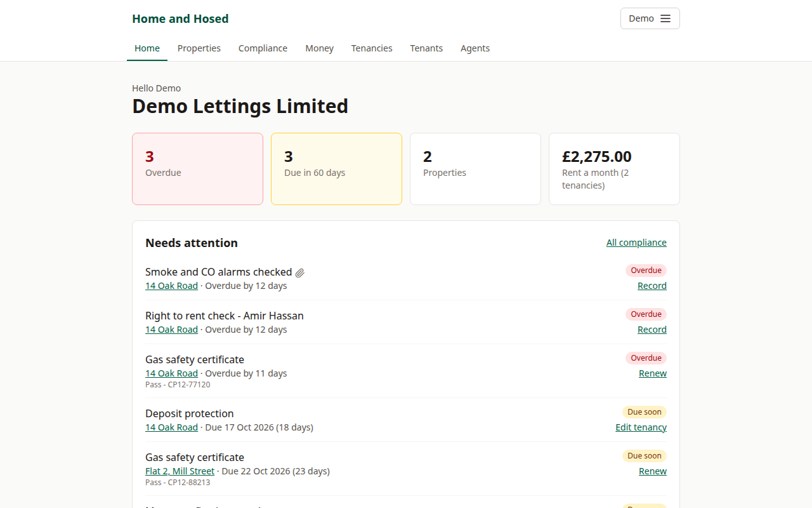
Task: Open the 2 Properties summary card
Action: point(475,169)
